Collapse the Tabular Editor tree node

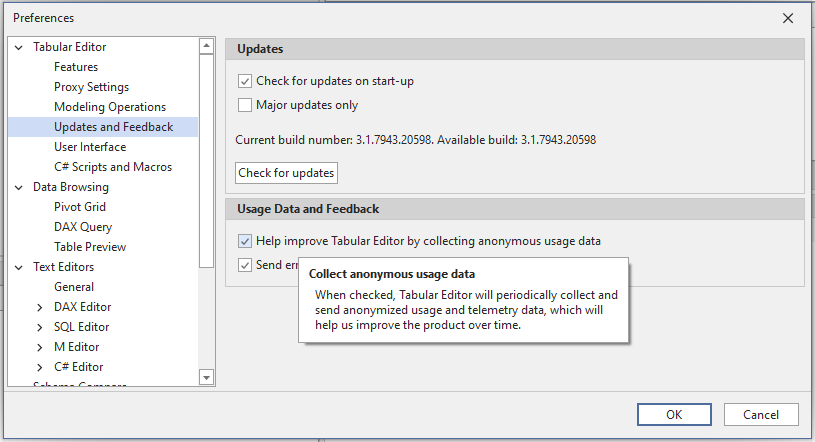pos(19,47)
